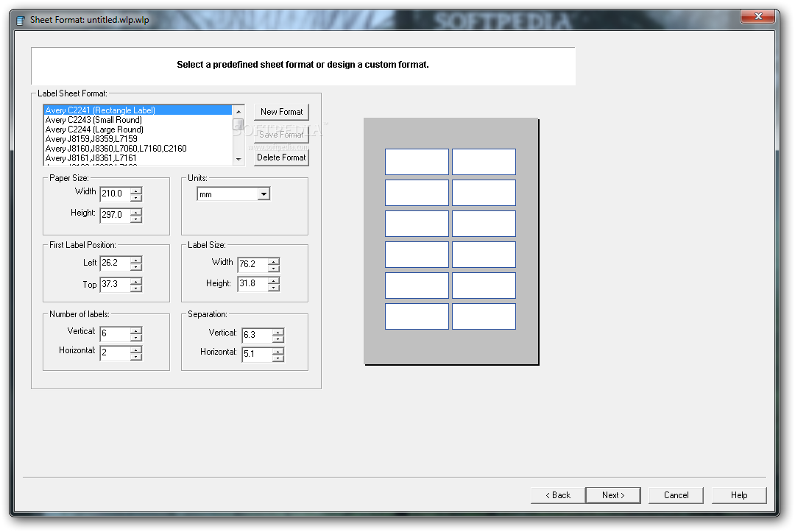
Task: Click the Separation Horizontal field
Action: (x=257, y=354)
